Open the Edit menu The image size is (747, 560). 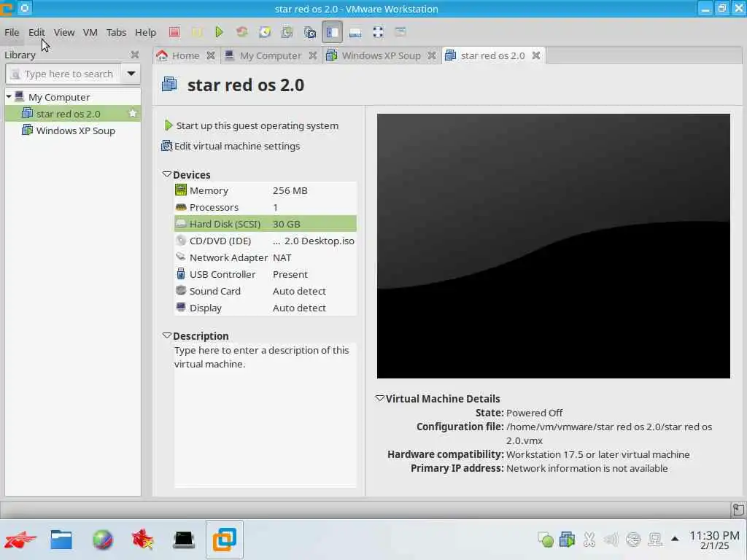click(36, 32)
